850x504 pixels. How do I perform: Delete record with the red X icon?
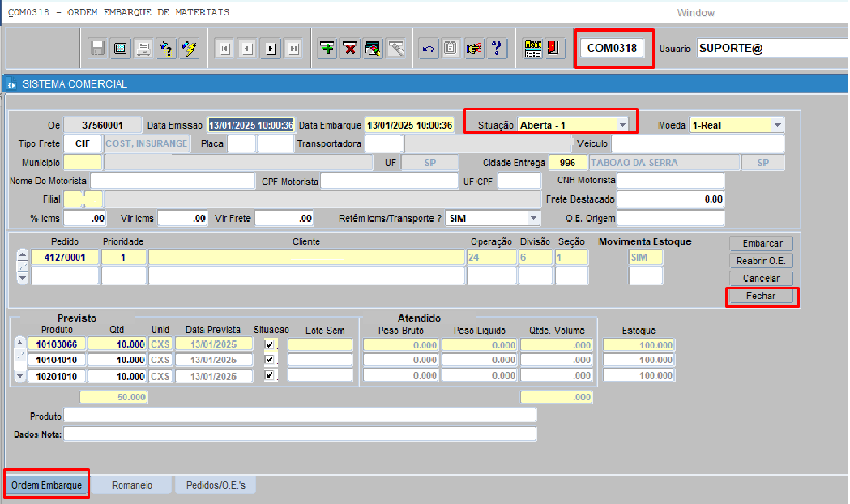click(x=350, y=49)
